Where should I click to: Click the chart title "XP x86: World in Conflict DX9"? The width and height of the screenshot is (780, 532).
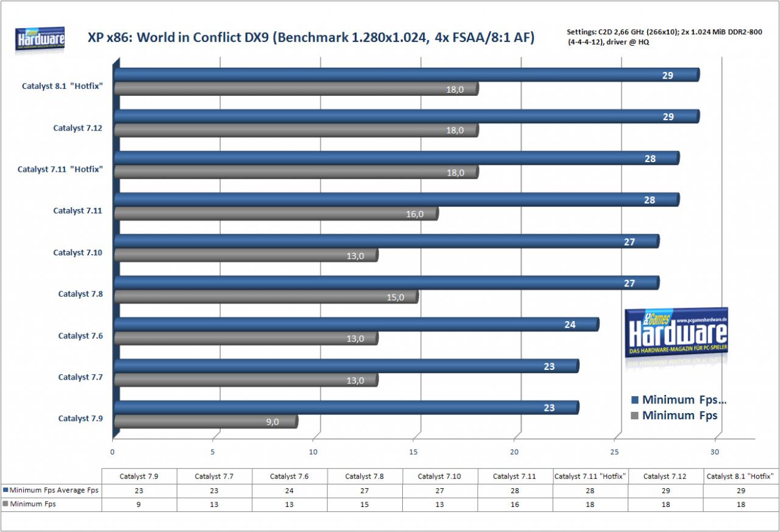pos(311,38)
